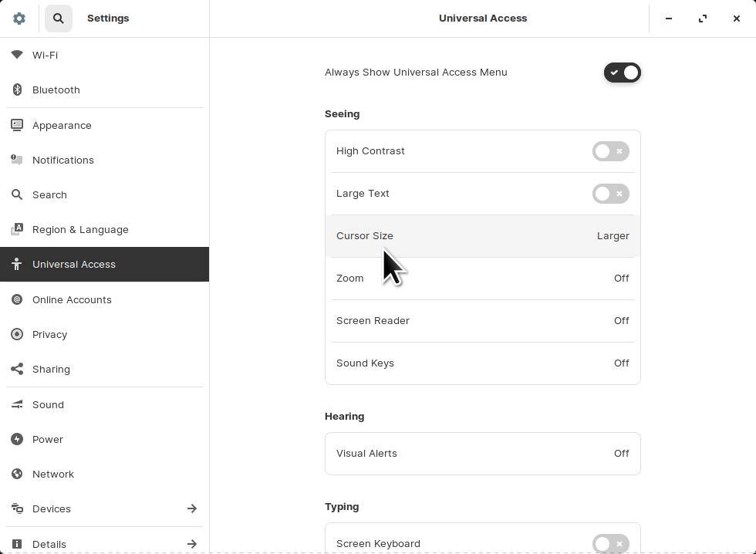Screen dimensions: 756x554
Task: Click the Settings gear icon in header
Action: [19, 19]
